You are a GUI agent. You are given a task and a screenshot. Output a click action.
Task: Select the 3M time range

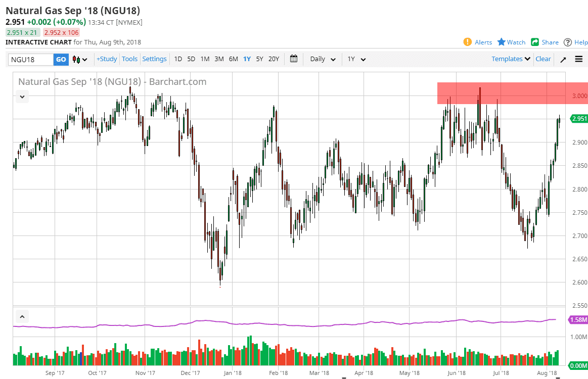[219, 59]
